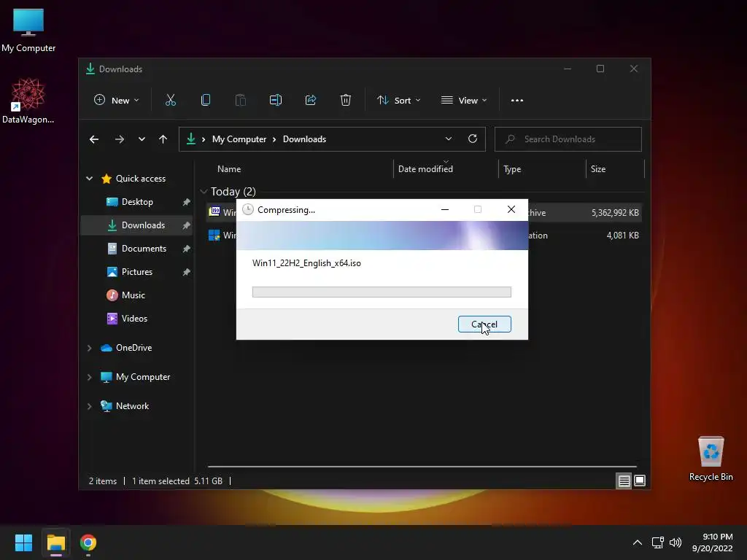The width and height of the screenshot is (747, 560).
Task: Open the New item dropdown
Action: pos(117,100)
